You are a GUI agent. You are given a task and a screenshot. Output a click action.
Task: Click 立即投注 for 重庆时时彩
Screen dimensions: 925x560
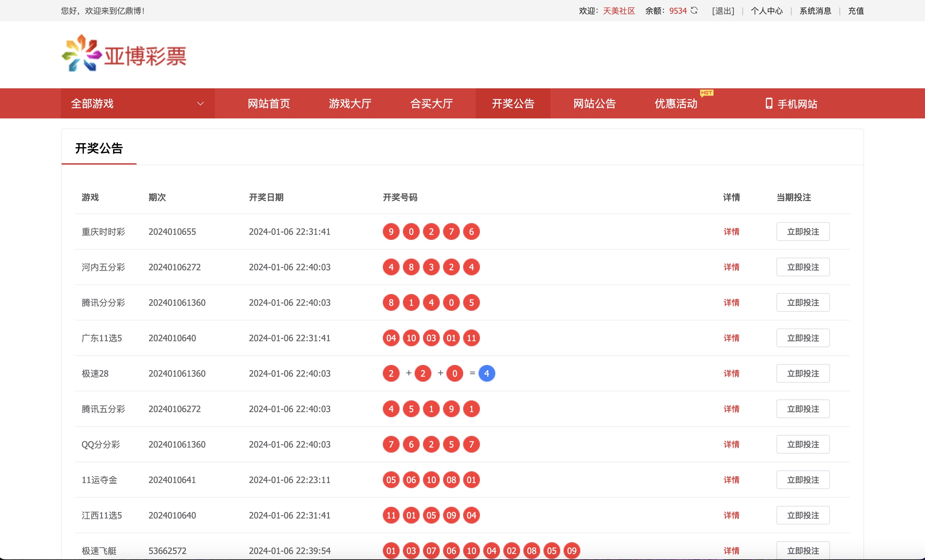803,231
